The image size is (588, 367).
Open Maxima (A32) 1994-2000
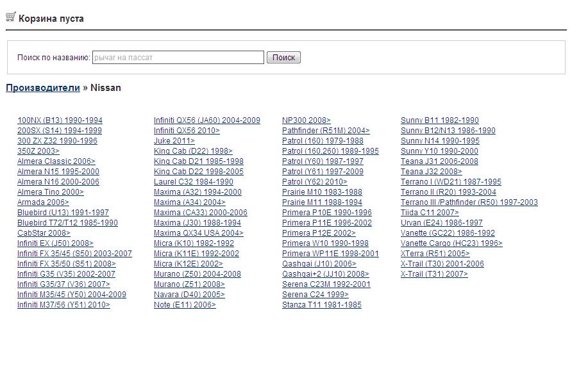point(197,192)
